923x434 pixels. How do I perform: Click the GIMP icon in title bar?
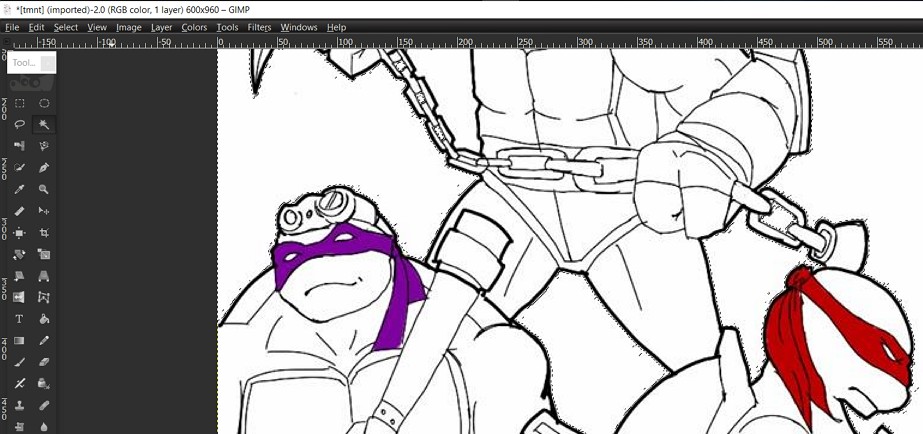tap(8, 9)
